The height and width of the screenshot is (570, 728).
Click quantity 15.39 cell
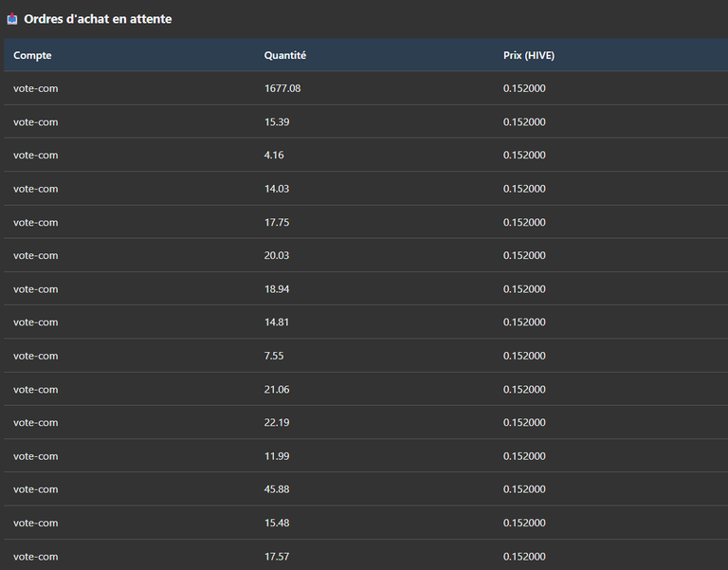(x=277, y=122)
